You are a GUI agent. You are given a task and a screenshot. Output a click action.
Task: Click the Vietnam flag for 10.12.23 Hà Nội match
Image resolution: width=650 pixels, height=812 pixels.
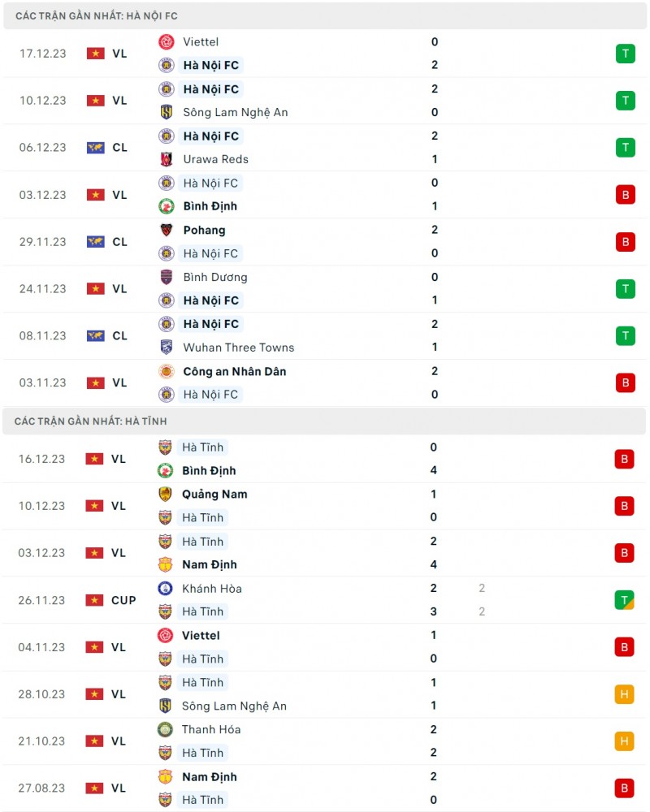point(96,101)
